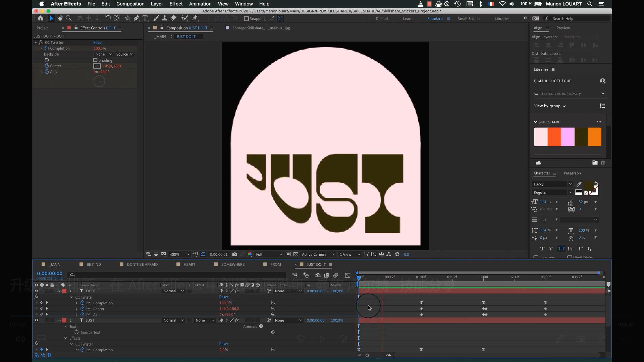The image size is (644, 362).
Task: Toggle hide shy layers icon
Action: (318, 275)
